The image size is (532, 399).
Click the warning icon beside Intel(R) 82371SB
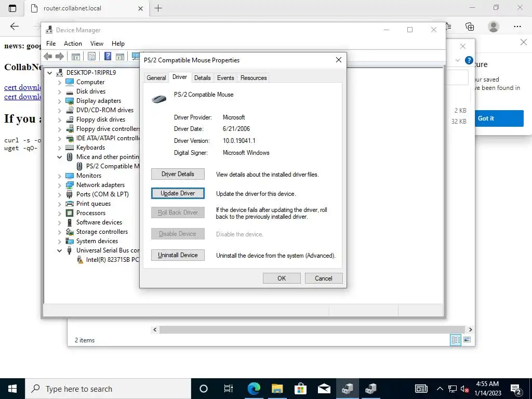[x=79, y=260]
